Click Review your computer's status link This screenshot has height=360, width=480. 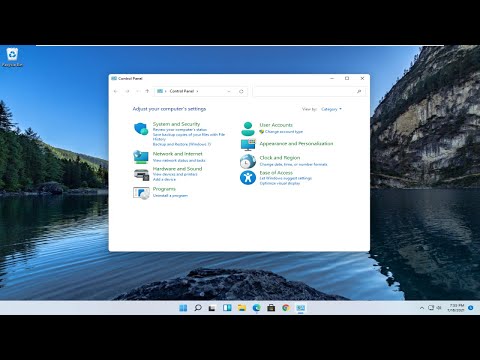tap(180, 129)
